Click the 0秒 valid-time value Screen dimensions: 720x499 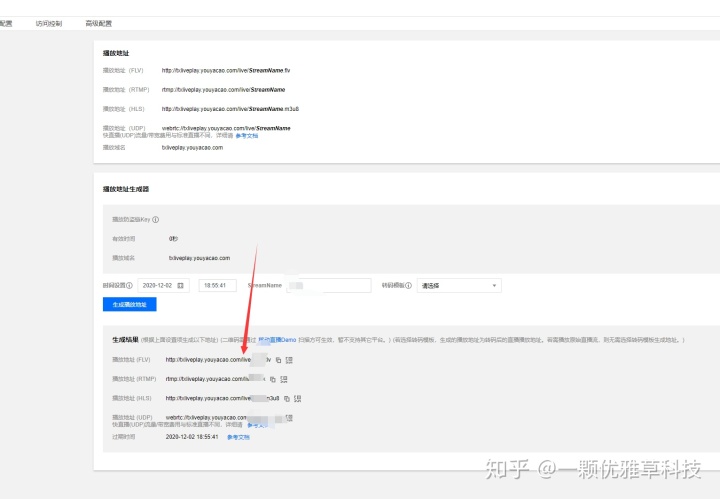(x=173, y=239)
